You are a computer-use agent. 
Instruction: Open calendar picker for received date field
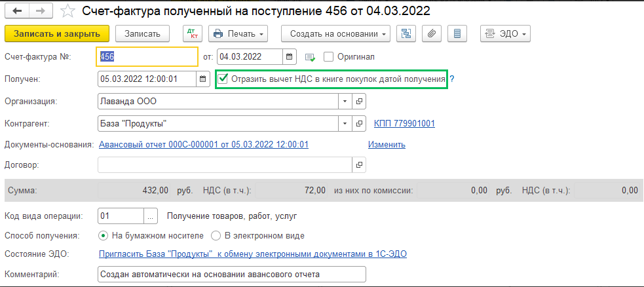click(203, 79)
